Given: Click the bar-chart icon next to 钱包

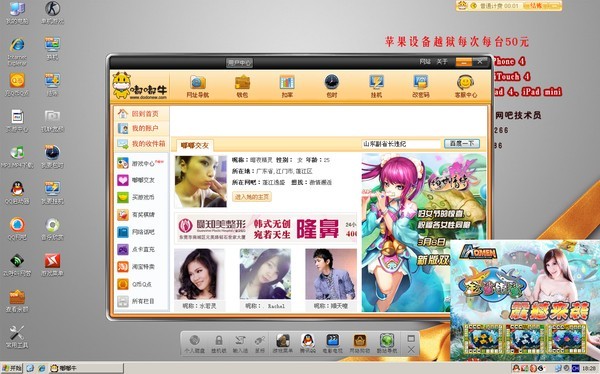Looking at the screenshot, I should (287, 86).
